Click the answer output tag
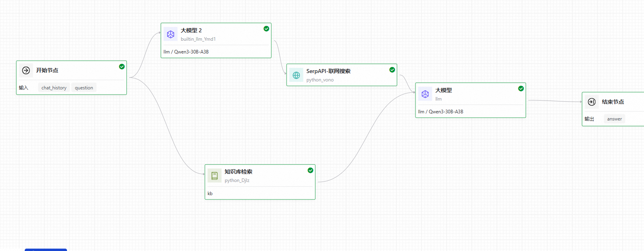 click(614, 119)
